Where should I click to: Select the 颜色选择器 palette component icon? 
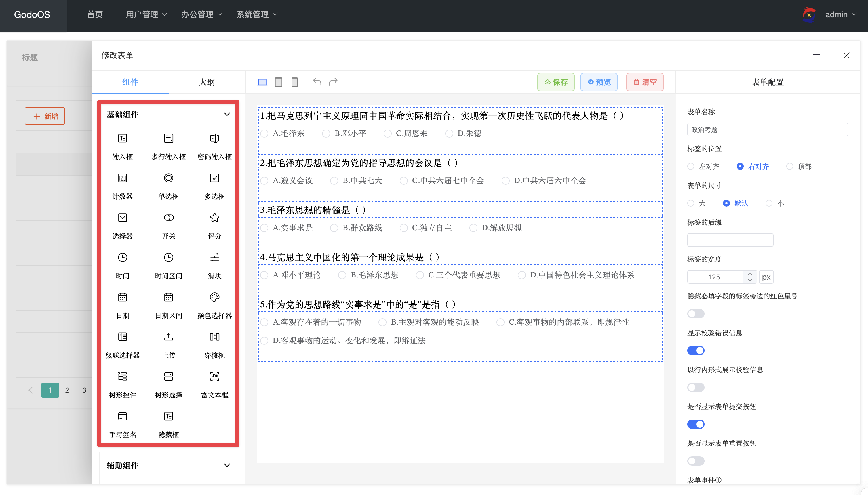[x=214, y=298]
